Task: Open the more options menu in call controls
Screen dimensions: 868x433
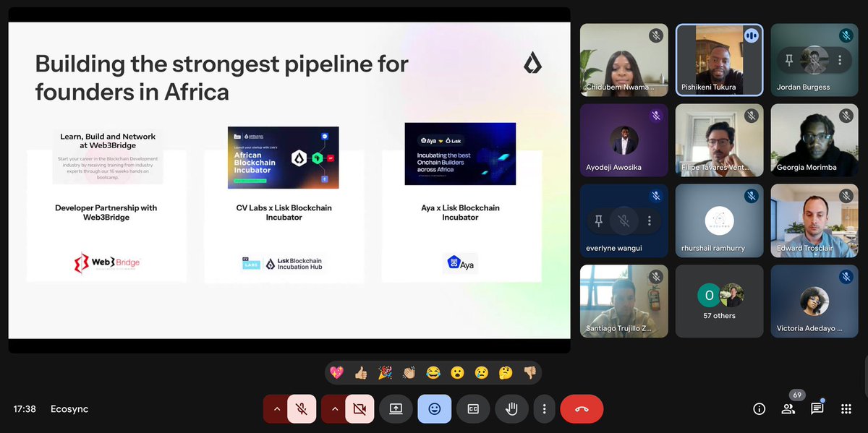Action: 545,408
